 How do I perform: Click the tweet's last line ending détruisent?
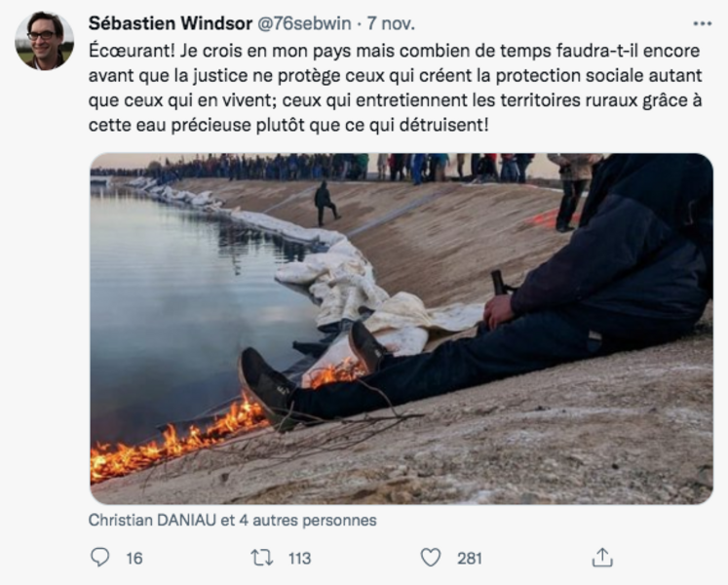288,126
